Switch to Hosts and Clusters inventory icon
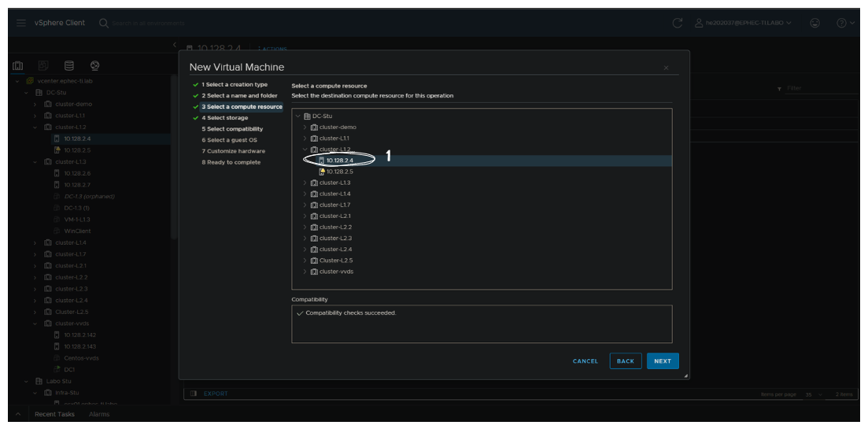The image size is (868, 429). [18, 66]
